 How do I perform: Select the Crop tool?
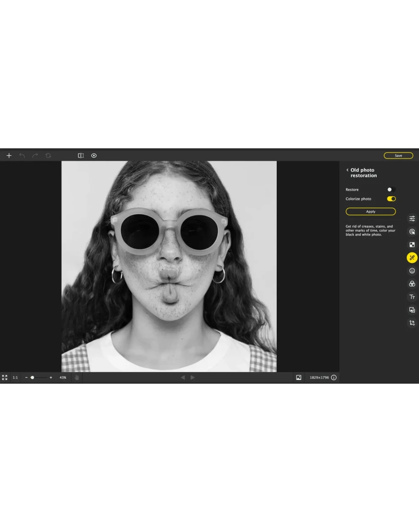[x=412, y=323]
